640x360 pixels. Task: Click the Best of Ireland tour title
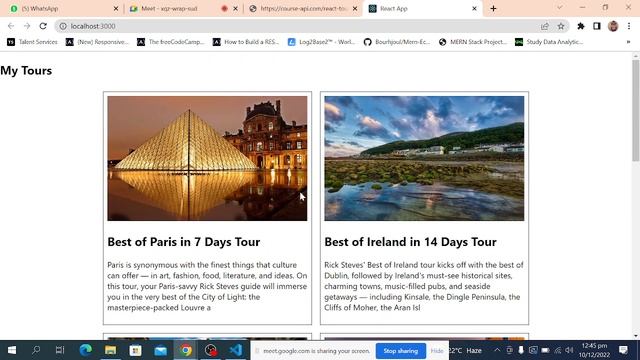coord(410,242)
